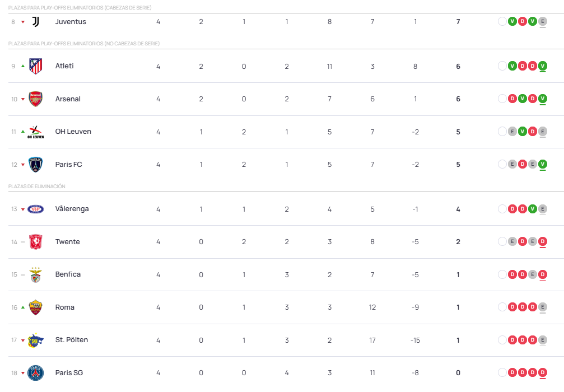Viewport: 564px width, 392px height.
Task: Click the green V result in OH Leuven's form
Action: coord(522,132)
